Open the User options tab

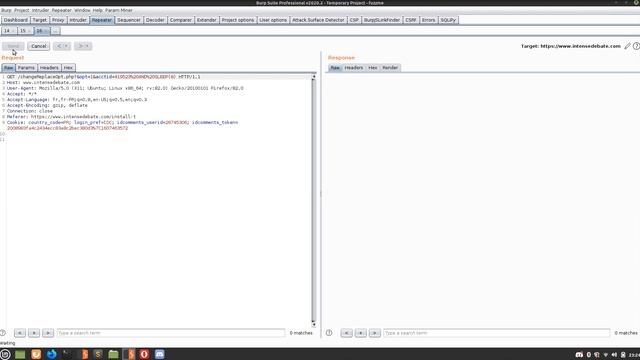273,20
